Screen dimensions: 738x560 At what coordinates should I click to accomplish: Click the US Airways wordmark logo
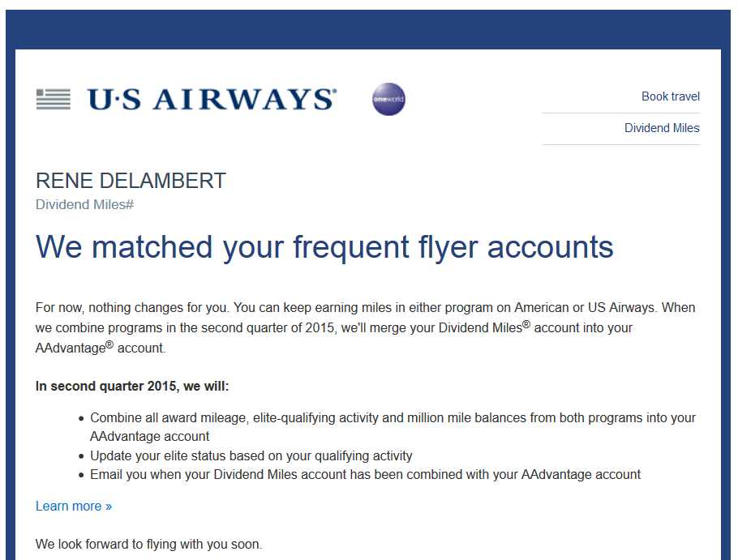212,99
